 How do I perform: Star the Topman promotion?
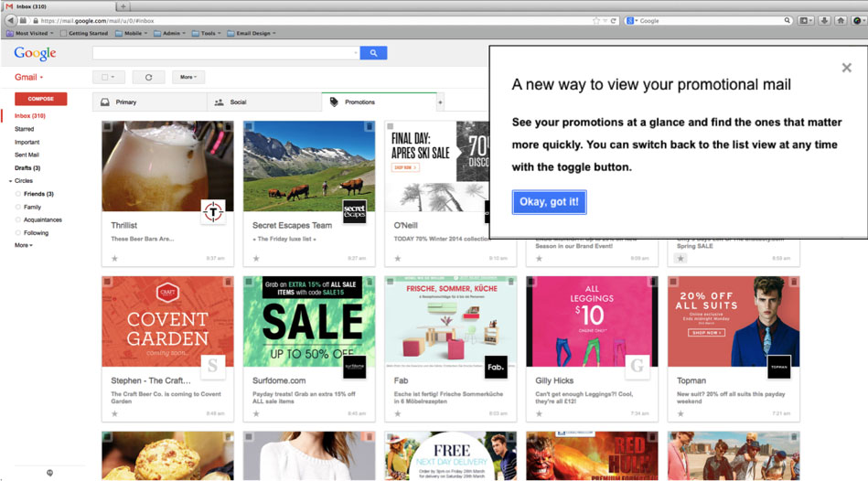[x=680, y=413]
